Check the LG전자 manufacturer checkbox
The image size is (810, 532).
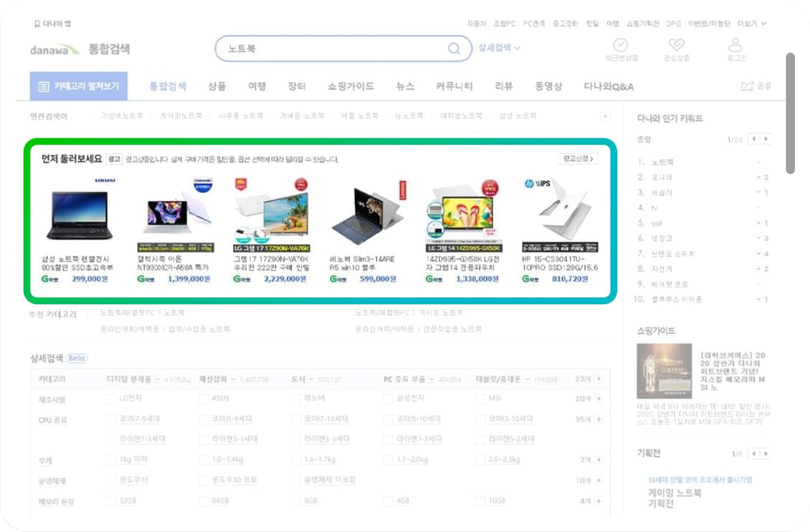coord(111,399)
